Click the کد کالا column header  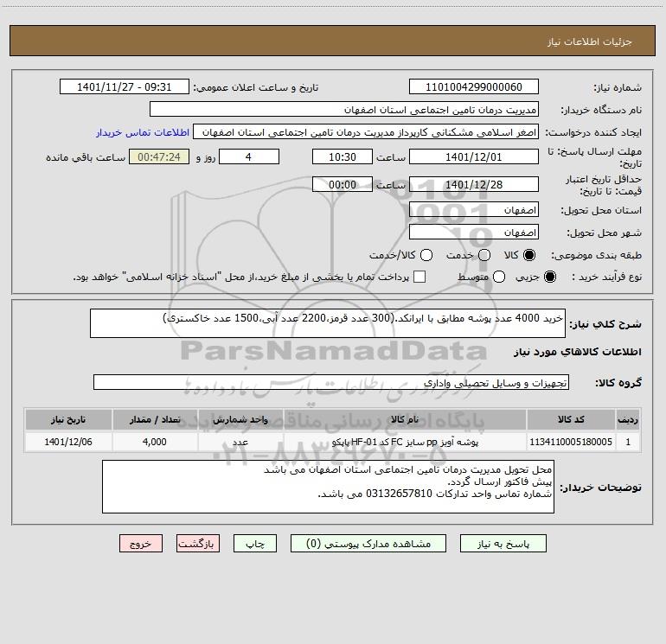[x=571, y=419]
